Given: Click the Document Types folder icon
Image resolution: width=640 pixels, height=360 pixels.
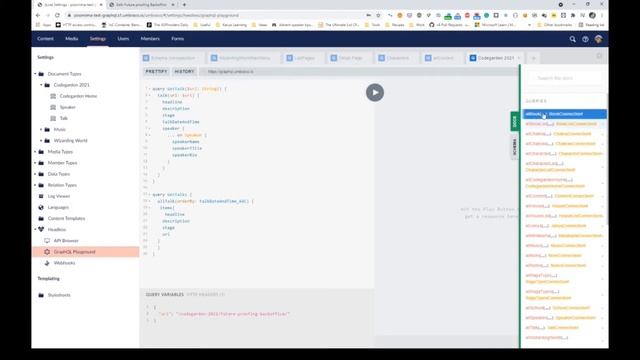Looking at the screenshot, I should tap(41, 74).
